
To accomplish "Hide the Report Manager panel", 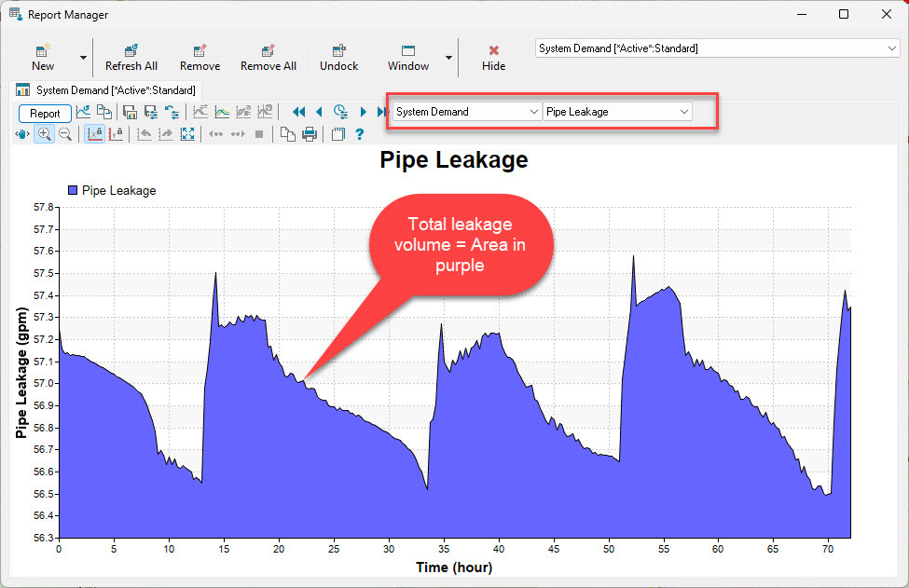I will pos(493,57).
